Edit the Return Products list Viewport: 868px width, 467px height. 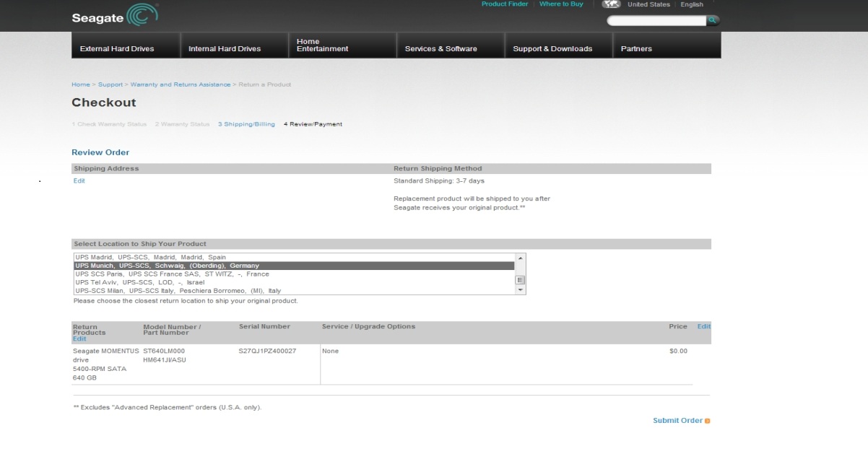click(x=79, y=339)
